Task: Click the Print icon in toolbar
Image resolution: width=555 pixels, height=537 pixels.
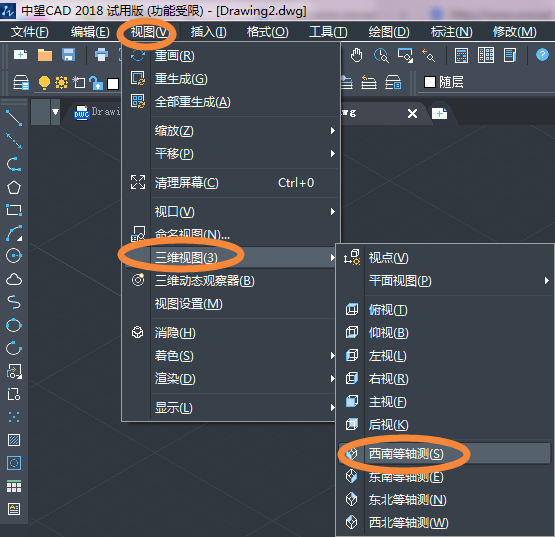Action: [x=101, y=55]
